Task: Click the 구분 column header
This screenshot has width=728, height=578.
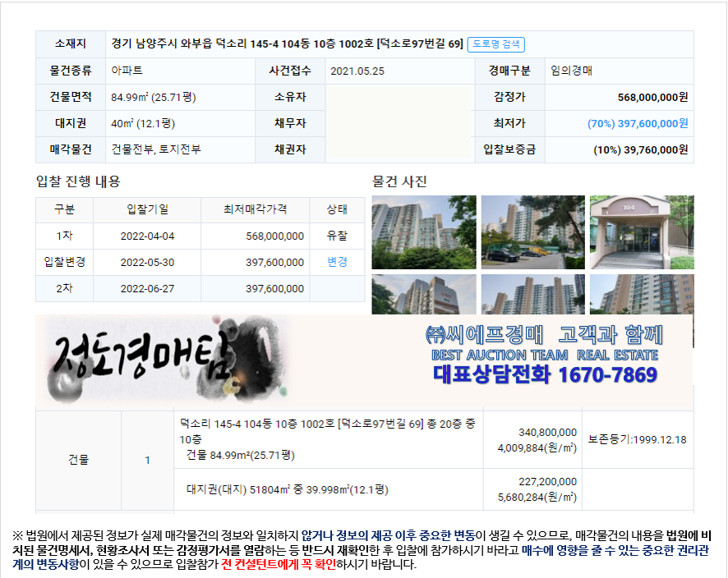Action: (65, 209)
